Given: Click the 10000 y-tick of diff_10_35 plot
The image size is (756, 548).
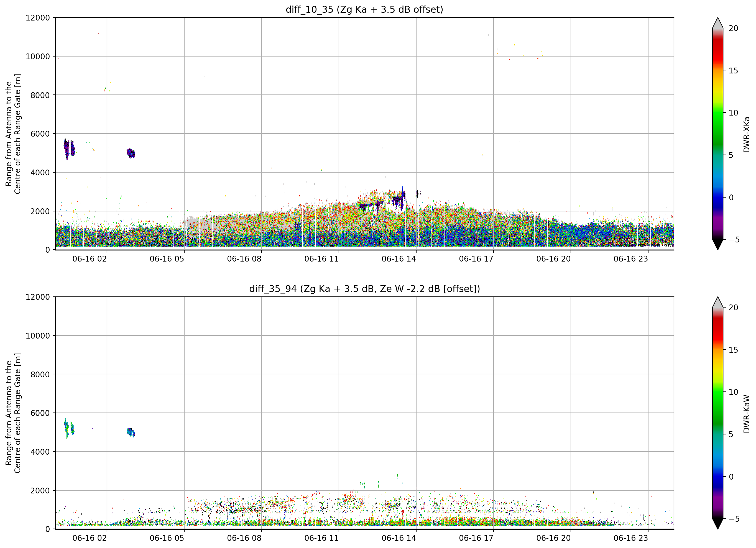Looking at the screenshot, I should click(38, 57).
